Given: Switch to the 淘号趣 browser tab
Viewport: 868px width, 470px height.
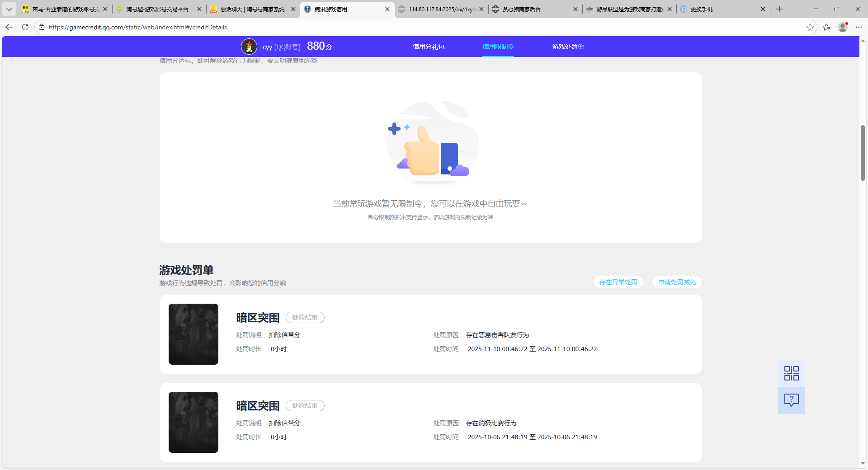Looking at the screenshot, I should tap(157, 9).
